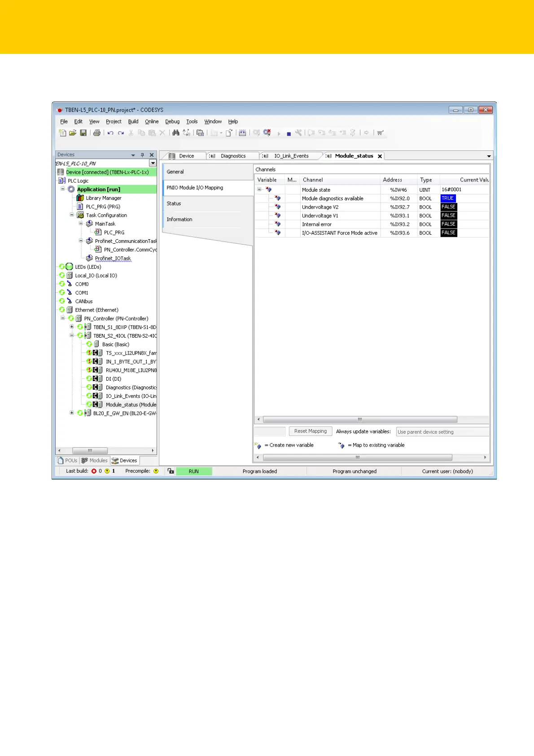Click the Library Manager books icon
Viewport: 534px width, 756px height.
pyautogui.click(x=80, y=198)
